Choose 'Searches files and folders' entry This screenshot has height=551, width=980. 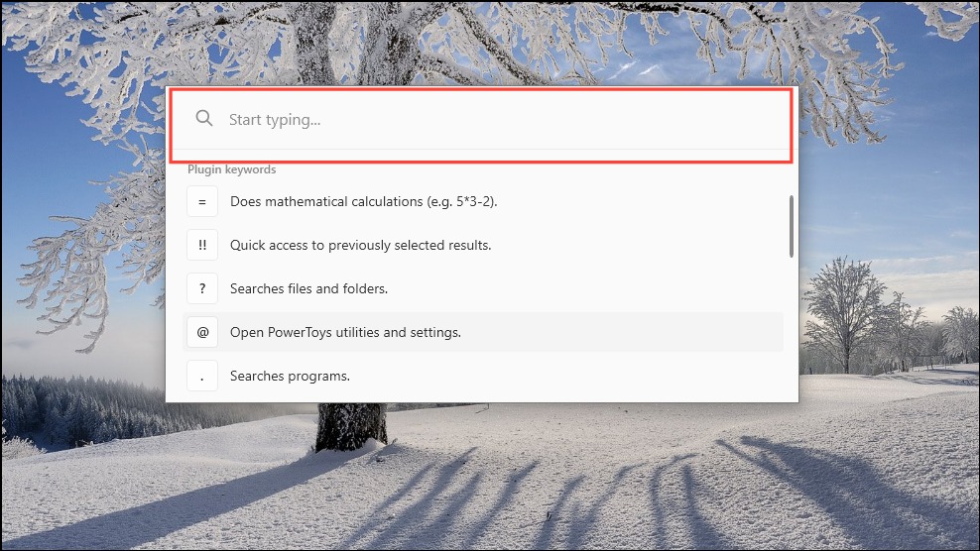pyautogui.click(x=483, y=288)
